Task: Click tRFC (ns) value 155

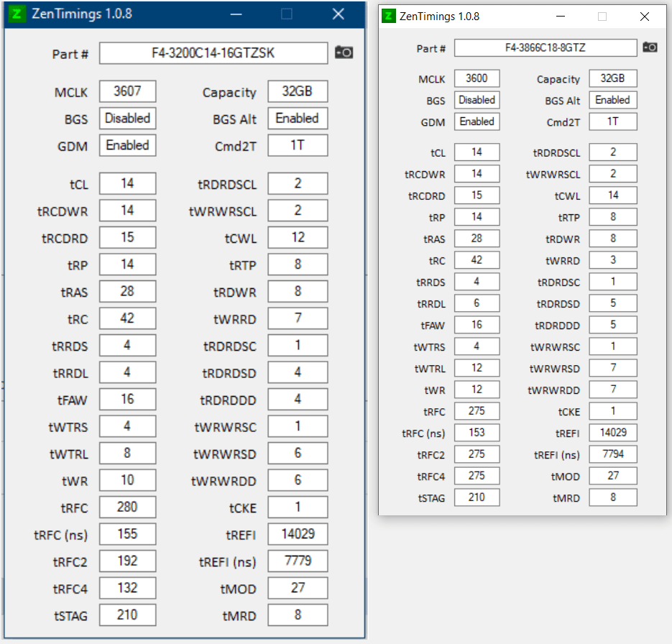Action: (x=127, y=534)
